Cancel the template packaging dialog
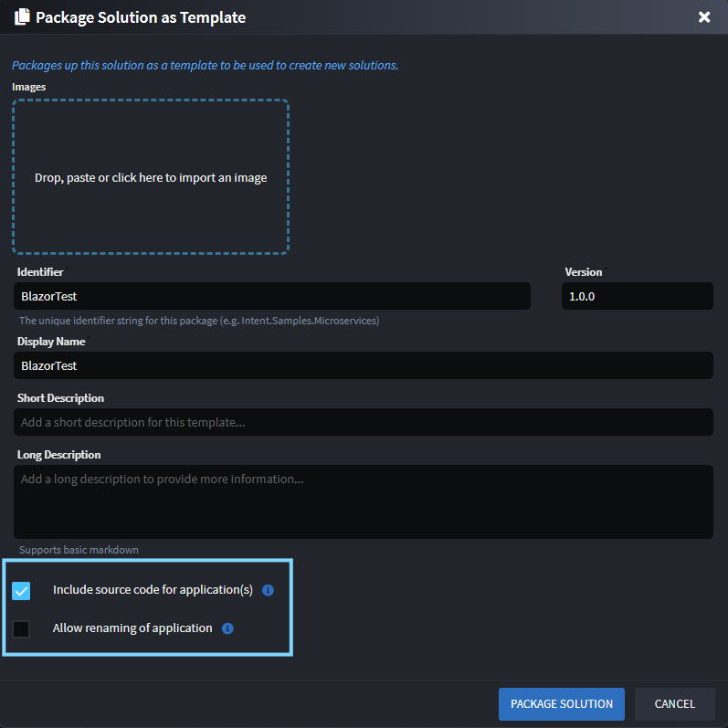 tap(674, 704)
